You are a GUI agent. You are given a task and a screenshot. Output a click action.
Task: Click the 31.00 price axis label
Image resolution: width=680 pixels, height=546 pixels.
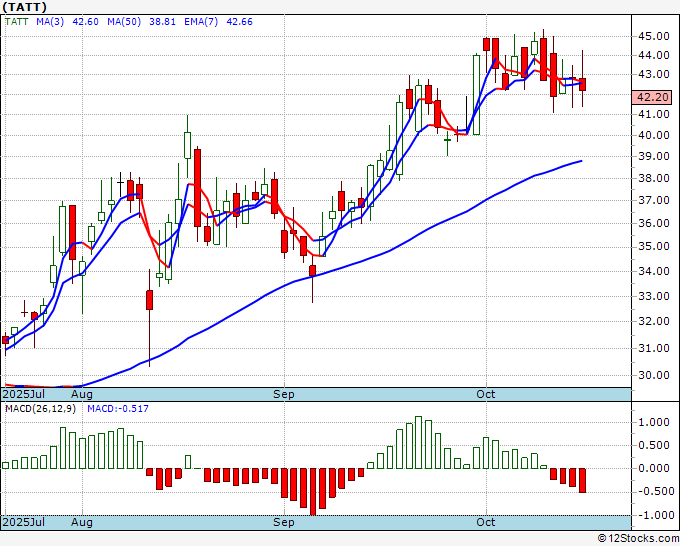point(654,348)
